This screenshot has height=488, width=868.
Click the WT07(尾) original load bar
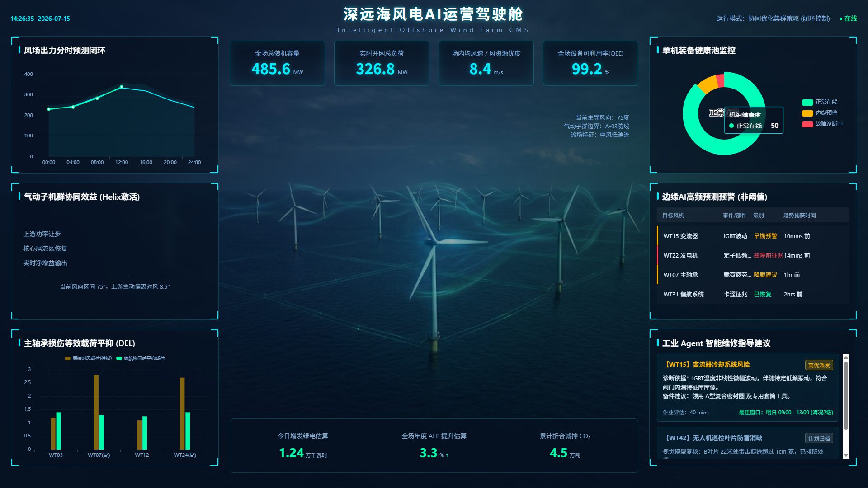tap(96, 412)
